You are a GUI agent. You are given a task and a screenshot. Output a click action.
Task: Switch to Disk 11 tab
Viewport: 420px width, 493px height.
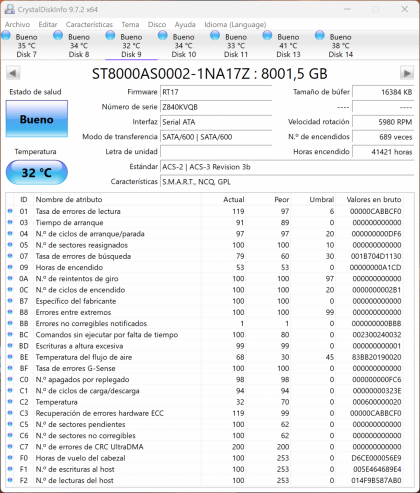point(236,45)
